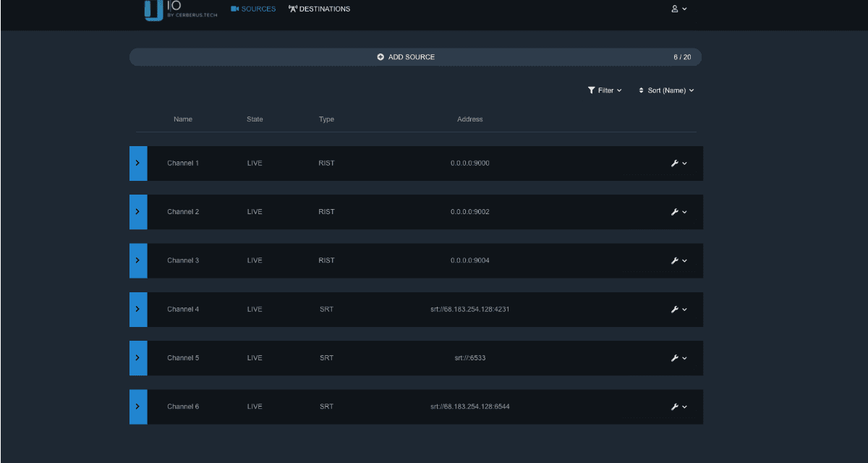Click the Channel 4 SRT address text

tap(469, 310)
